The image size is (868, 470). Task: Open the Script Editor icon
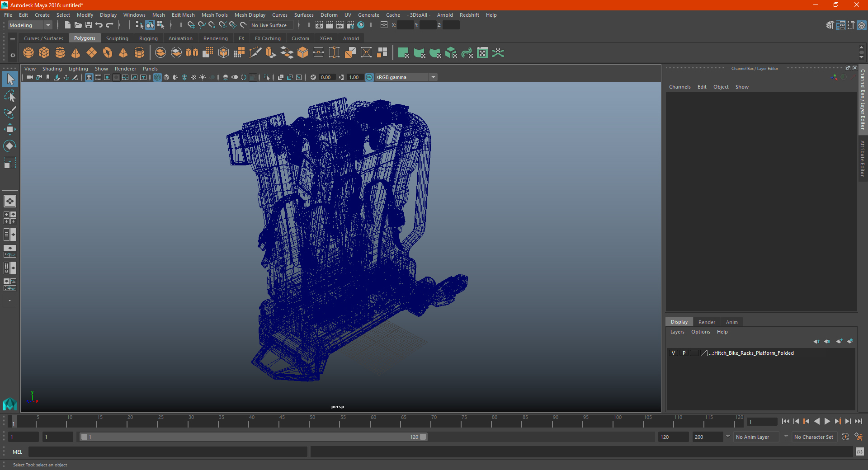click(860, 451)
